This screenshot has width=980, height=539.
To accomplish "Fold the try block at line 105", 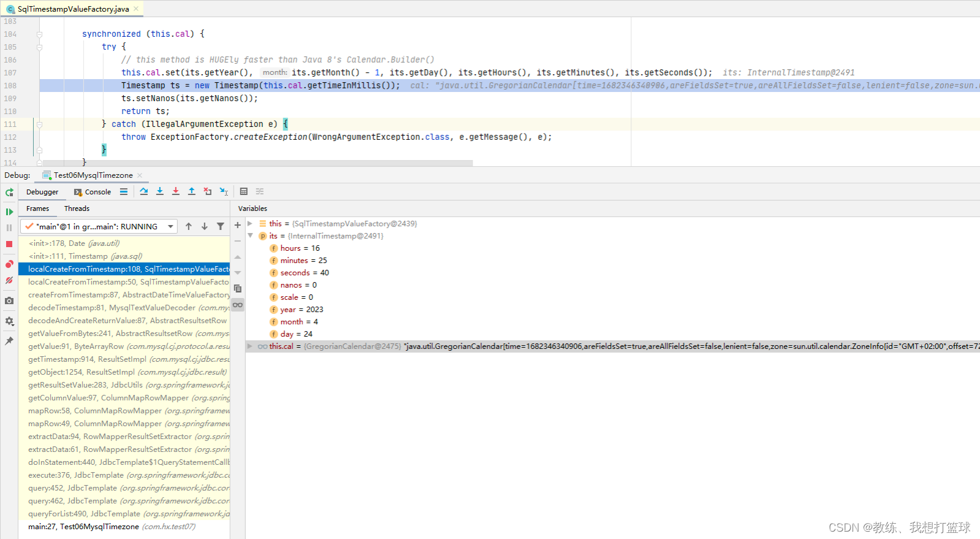I will 39,47.
